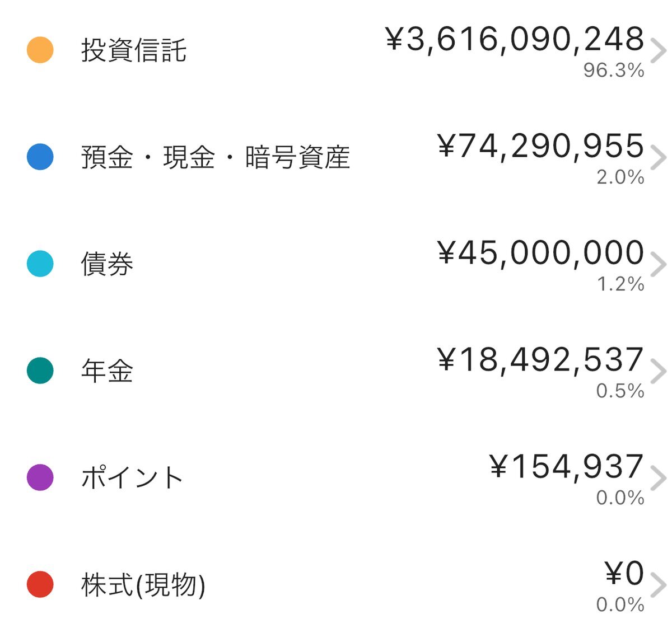This screenshot has width=672, height=633.
Task: Click the ¥74,290,955 amount
Action: pos(540,146)
